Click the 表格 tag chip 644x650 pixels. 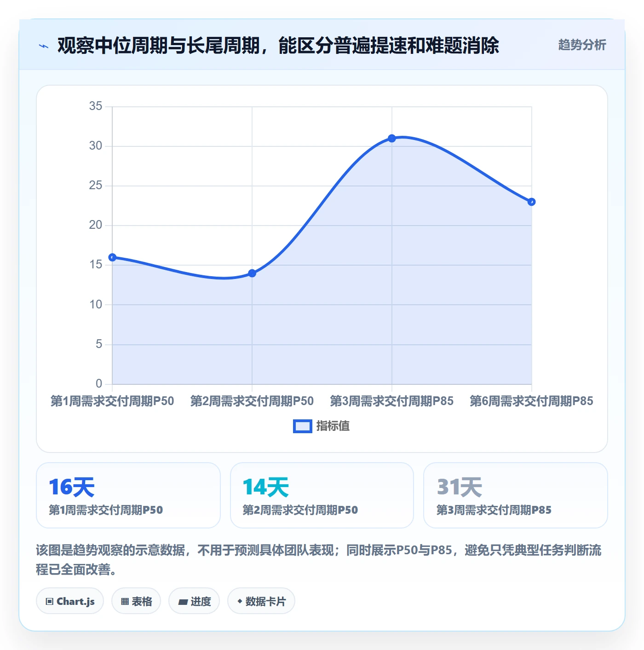tap(136, 601)
